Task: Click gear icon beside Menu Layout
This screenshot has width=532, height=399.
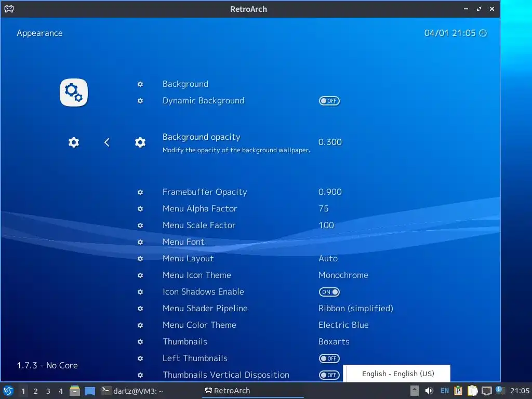Action: coord(140,259)
